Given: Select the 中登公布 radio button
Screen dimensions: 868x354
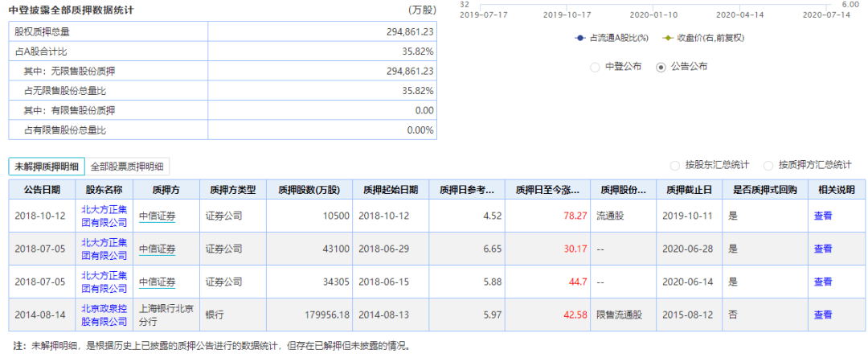Looking at the screenshot, I should pyautogui.click(x=596, y=67).
